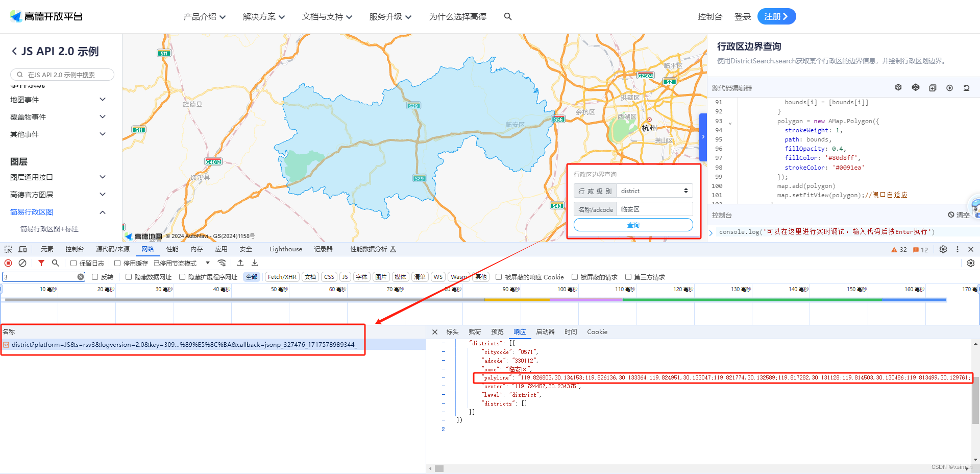
Task: Click the back arrow beside JS API 2.0 示例
Action: (14, 51)
